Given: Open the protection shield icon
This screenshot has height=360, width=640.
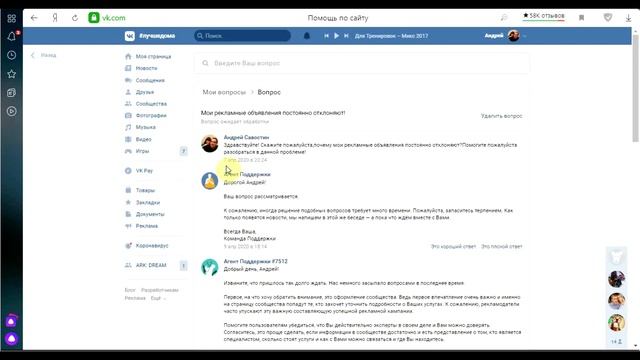Looking at the screenshot, I should 608,18.
